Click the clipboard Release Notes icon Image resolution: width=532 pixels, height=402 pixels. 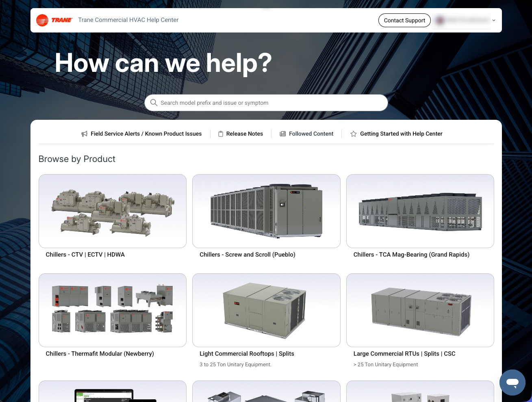click(221, 134)
